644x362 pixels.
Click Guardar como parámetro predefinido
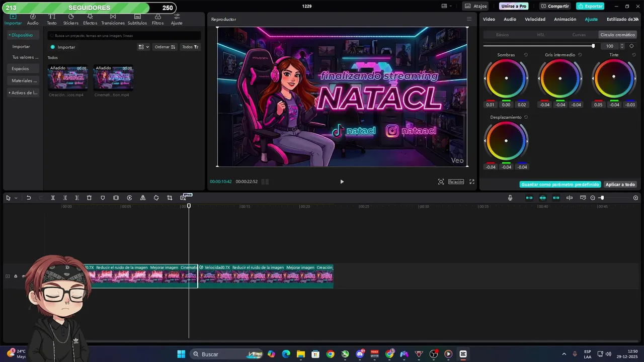[560, 185]
